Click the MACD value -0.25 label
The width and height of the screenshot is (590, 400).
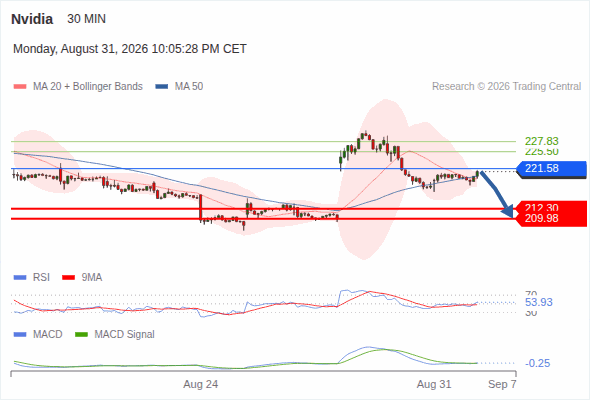coord(537,363)
